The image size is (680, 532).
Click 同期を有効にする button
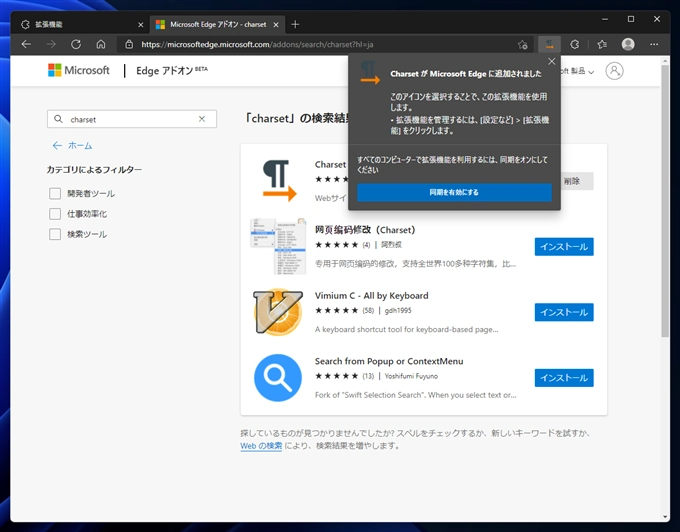tap(454, 192)
